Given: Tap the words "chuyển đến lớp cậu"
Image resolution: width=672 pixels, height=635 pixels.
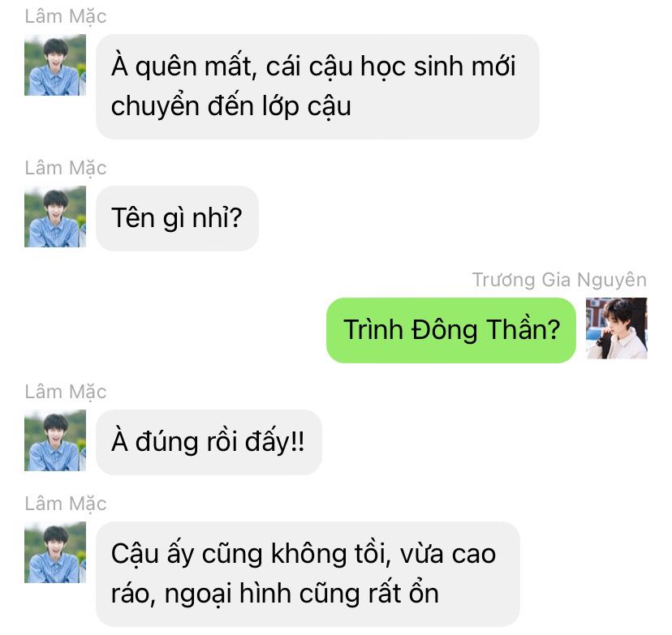Looking at the screenshot, I should (231, 107).
